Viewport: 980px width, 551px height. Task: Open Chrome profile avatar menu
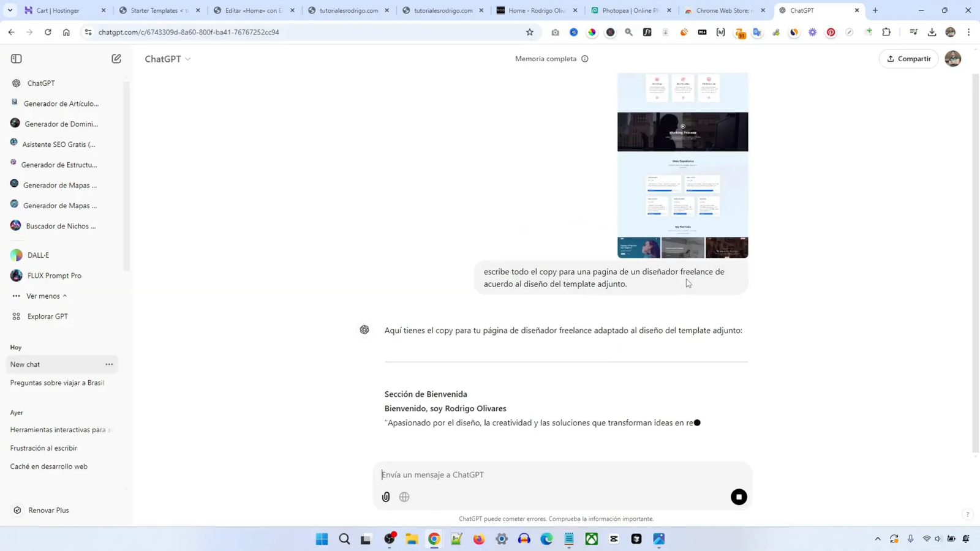click(x=951, y=32)
